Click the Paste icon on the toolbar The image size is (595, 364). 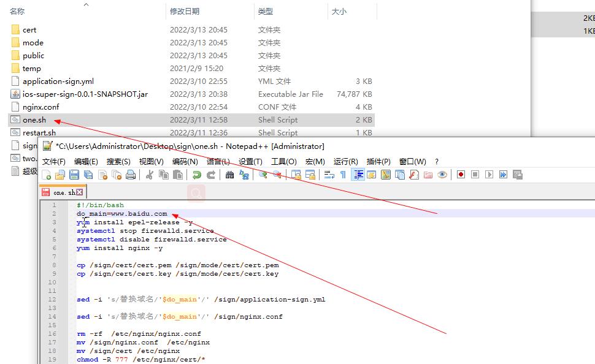177,175
